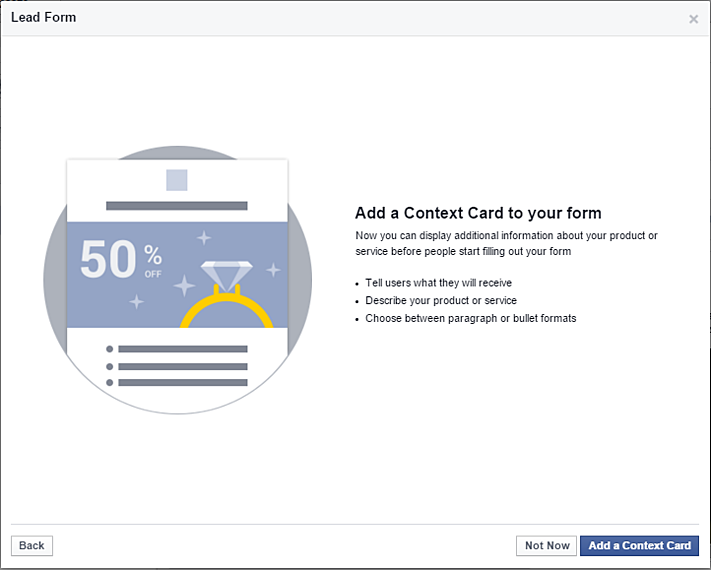Screen dimensions: 711x570
Task: Click 'Choose between paragraph or bullet formats' text
Action: (471, 319)
